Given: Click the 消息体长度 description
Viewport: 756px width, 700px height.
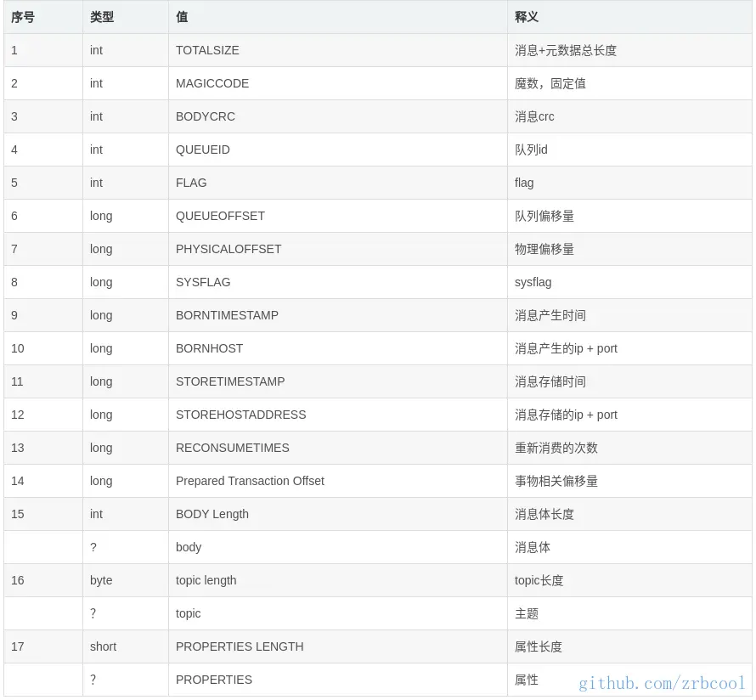Looking at the screenshot, I should pos(544,514).
